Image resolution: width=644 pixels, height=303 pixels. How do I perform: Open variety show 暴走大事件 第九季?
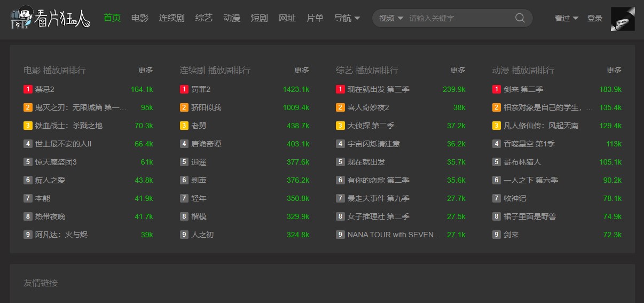pos(379,198)
